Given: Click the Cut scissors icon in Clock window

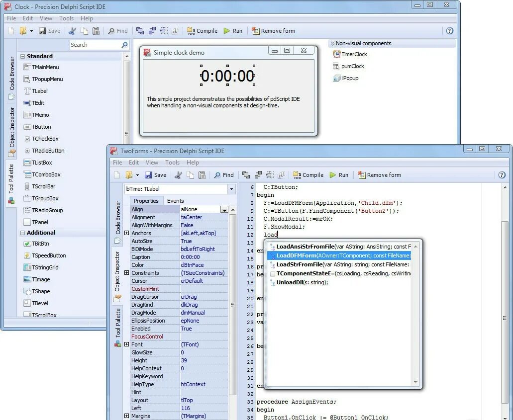Looking at the screenshot, I should coord(72,31).
